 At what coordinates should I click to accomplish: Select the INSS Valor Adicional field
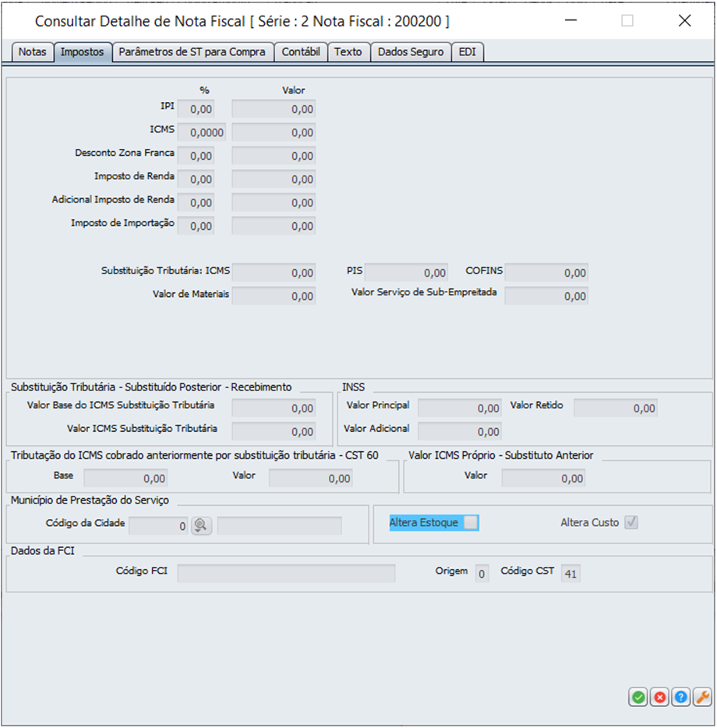pyautogui.click(x=460, y=431)
